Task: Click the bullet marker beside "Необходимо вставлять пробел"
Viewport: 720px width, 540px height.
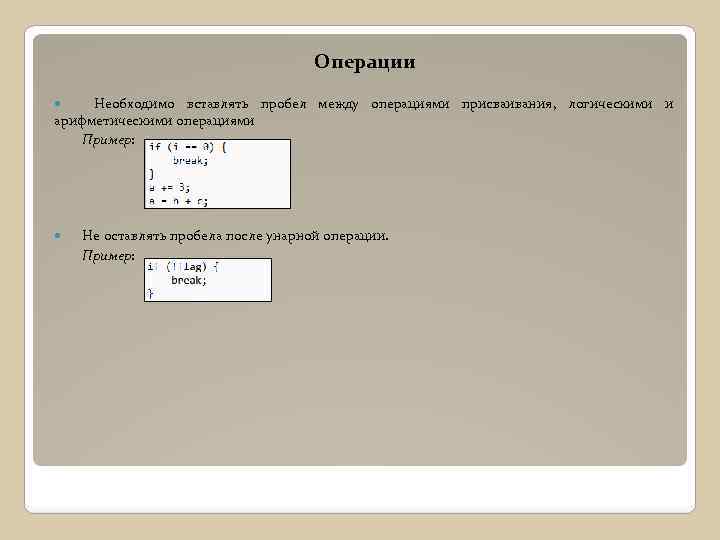Action: point(57,104)
